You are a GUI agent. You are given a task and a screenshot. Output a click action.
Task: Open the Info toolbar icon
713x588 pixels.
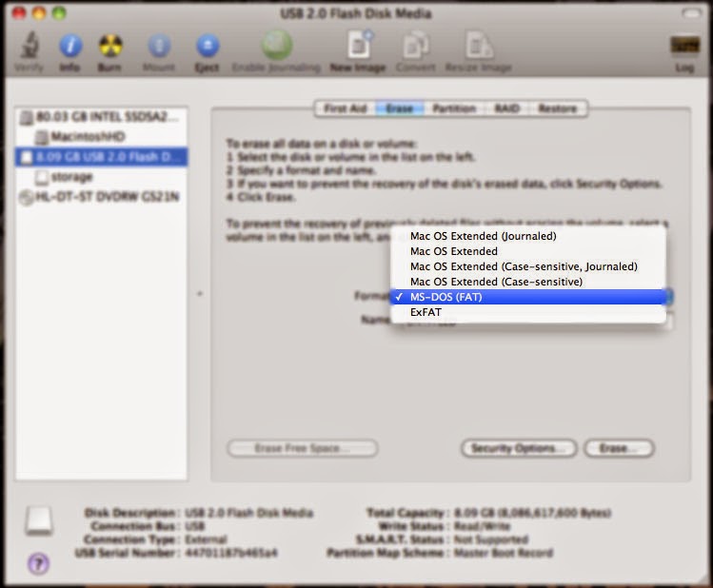[70, 46]
